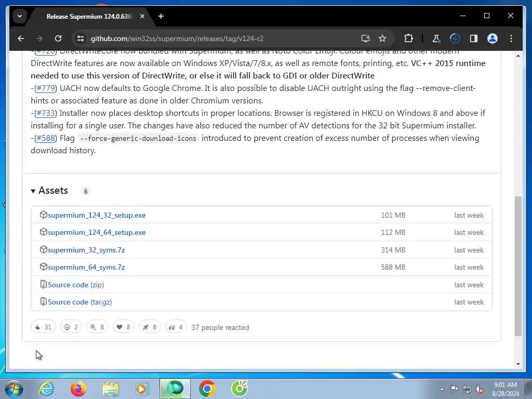Screen dimensions: 532x399
Task: Close the Release Supermium tab
Action: tap(142, 16)
